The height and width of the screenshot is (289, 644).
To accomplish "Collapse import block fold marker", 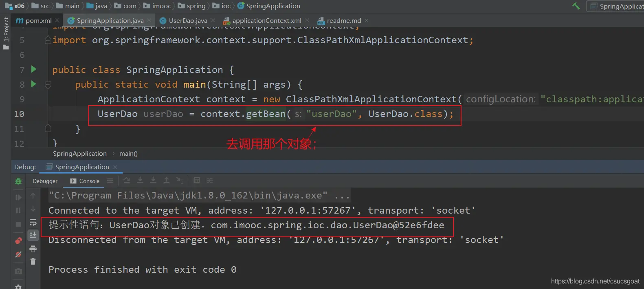I will pos(48,40).
